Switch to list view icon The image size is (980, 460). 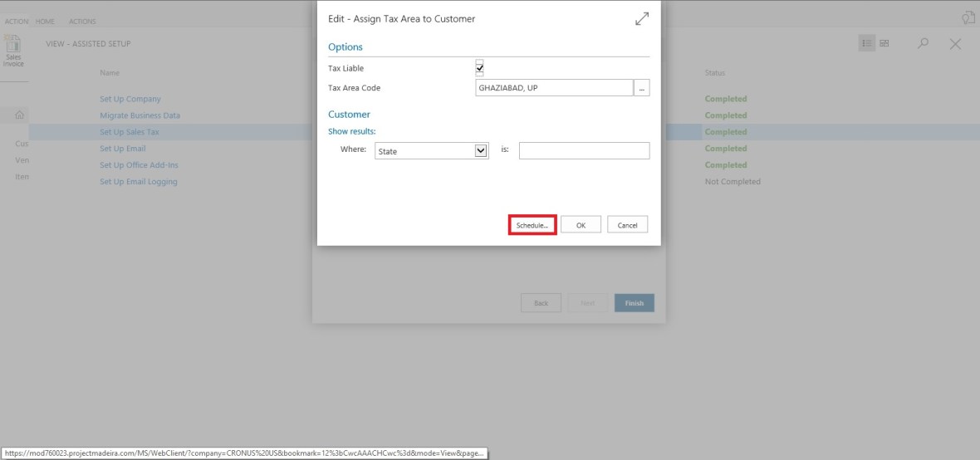coord(868,44)
